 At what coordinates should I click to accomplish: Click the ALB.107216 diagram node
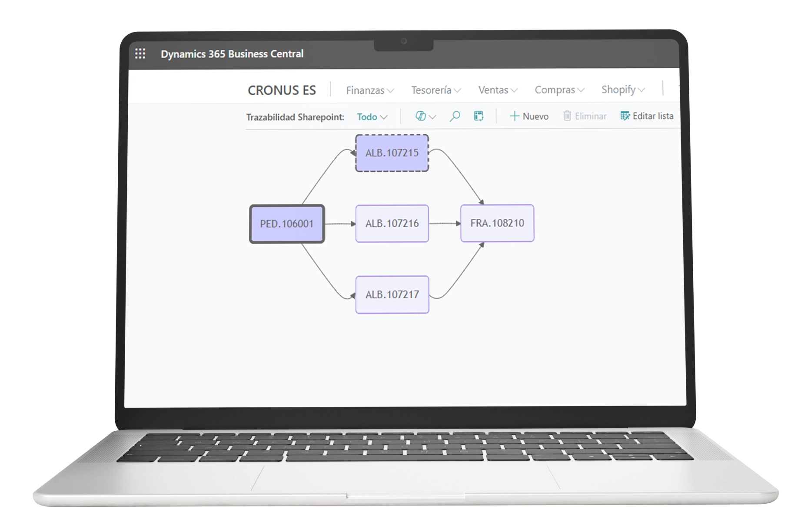click(392, 224)
